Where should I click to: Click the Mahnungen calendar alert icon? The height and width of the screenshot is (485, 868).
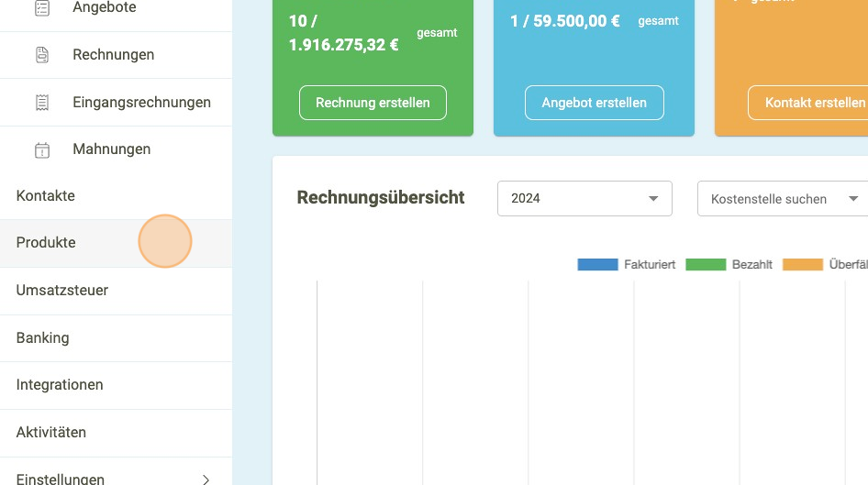click(42, 149)
